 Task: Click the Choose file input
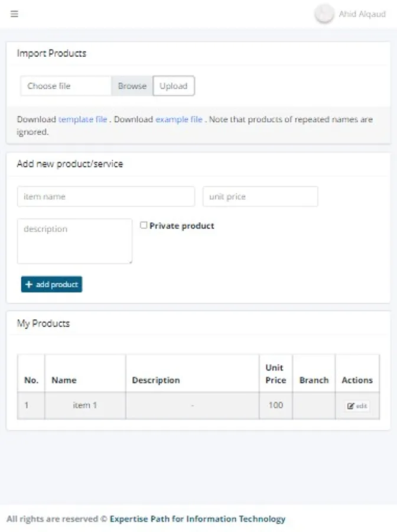click(x=66, y=86)
